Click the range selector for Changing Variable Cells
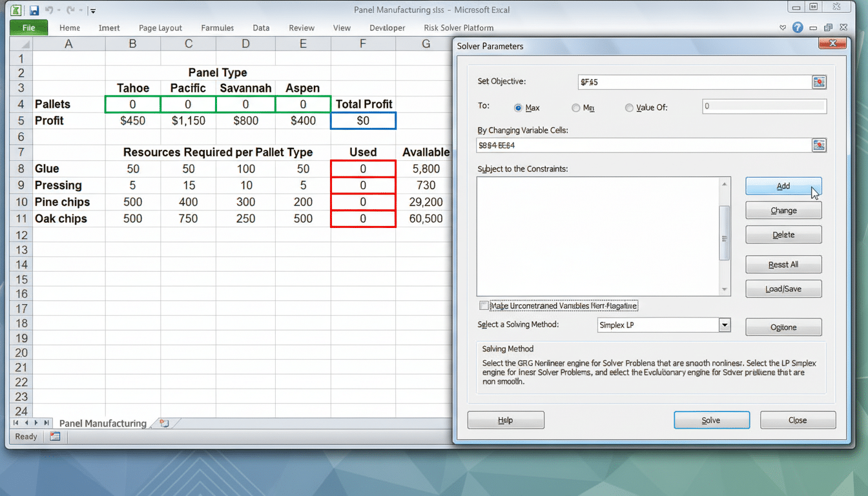Image resolution: width=868 pixels, height=496 pixels. coord(818,145)
